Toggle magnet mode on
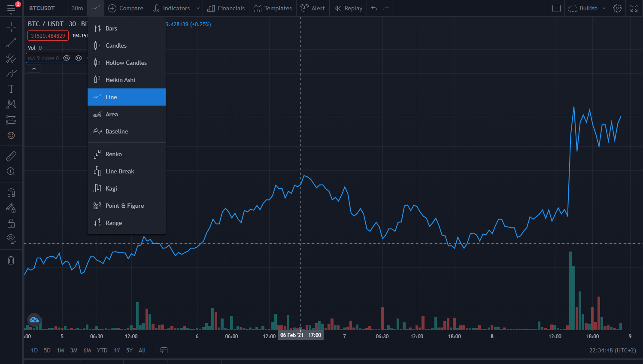Screen dimensions: 643x364 click(x=11, y=193)
